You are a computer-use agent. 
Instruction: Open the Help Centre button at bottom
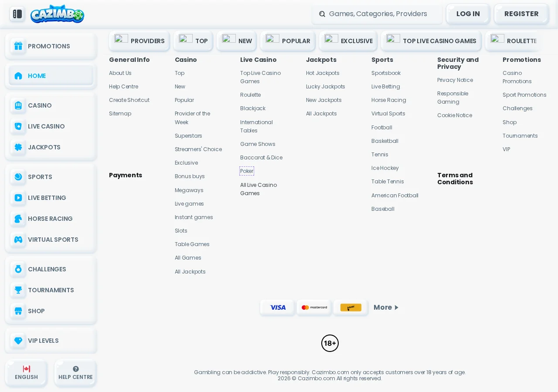coord(75,373)
